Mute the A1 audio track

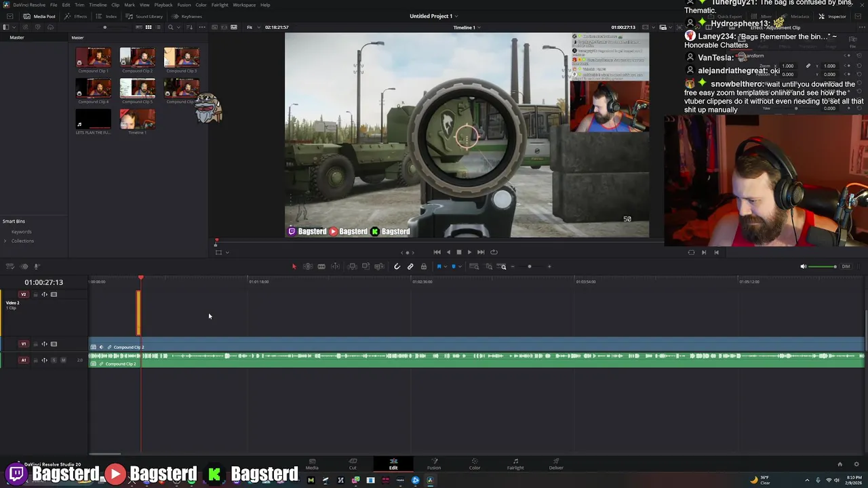63,360
